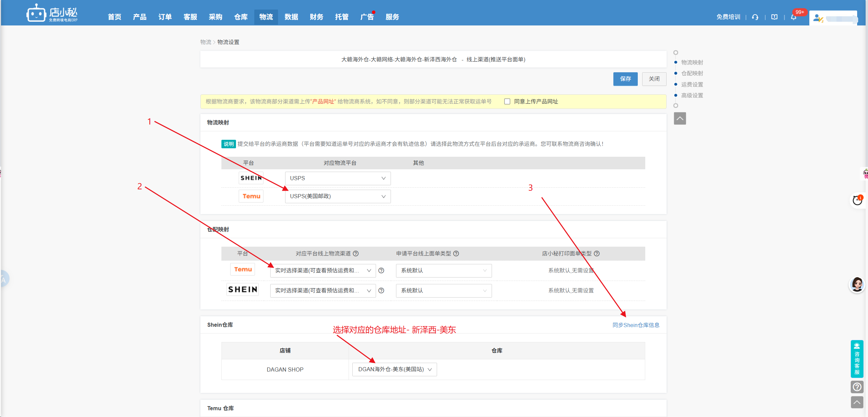This screenshot has width=868, height=417.
Task: Open the customer service avatar chat bubble
Action: [x=857, y=284]
